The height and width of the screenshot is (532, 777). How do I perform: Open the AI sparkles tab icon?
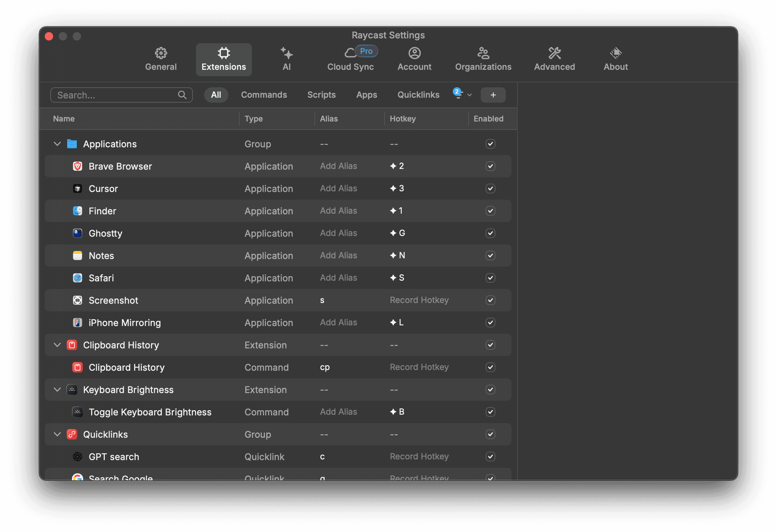pos(286,53)
